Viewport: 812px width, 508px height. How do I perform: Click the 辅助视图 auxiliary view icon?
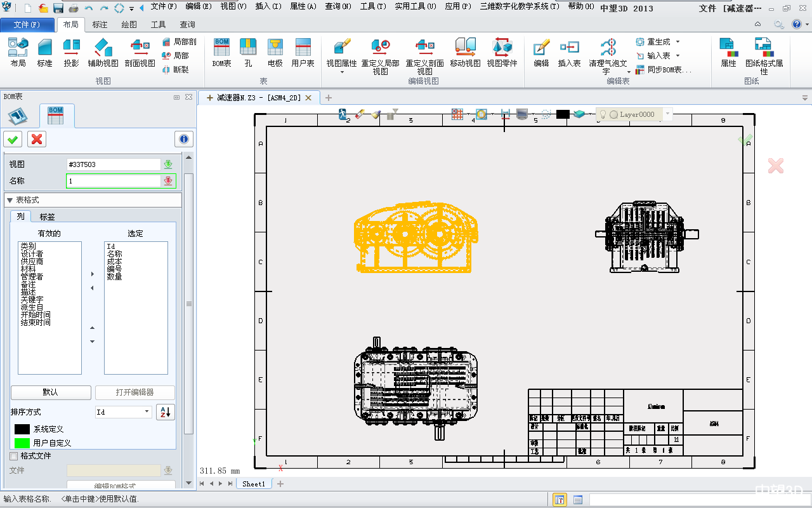(x=103, y=52)
